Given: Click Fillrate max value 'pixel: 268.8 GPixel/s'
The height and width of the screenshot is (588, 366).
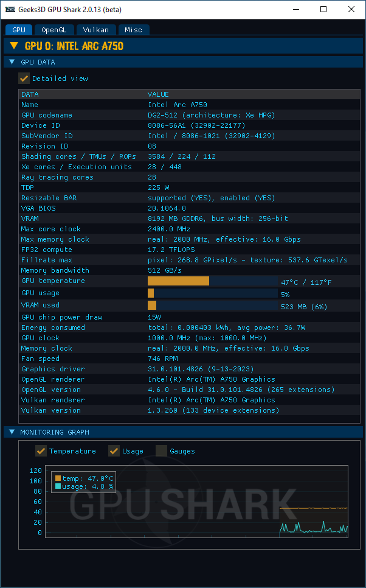Looking at the screenshot, I should click(x=192, y=260).
